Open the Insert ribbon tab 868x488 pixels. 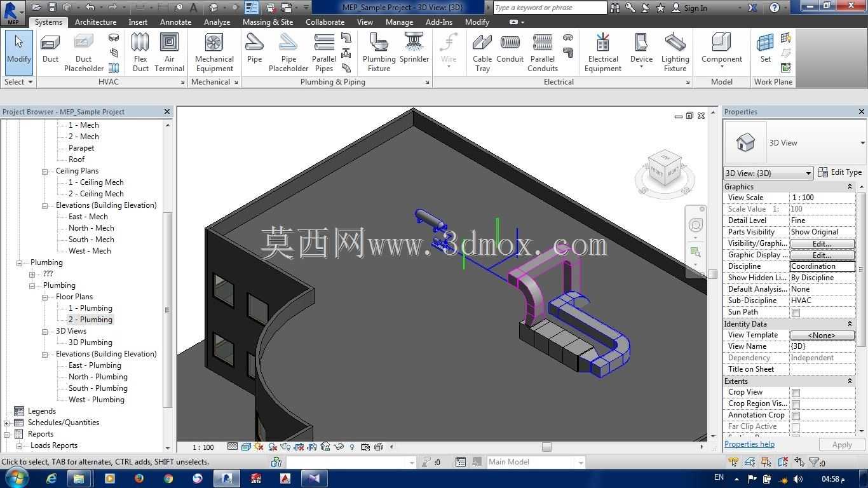coord(138,22)
